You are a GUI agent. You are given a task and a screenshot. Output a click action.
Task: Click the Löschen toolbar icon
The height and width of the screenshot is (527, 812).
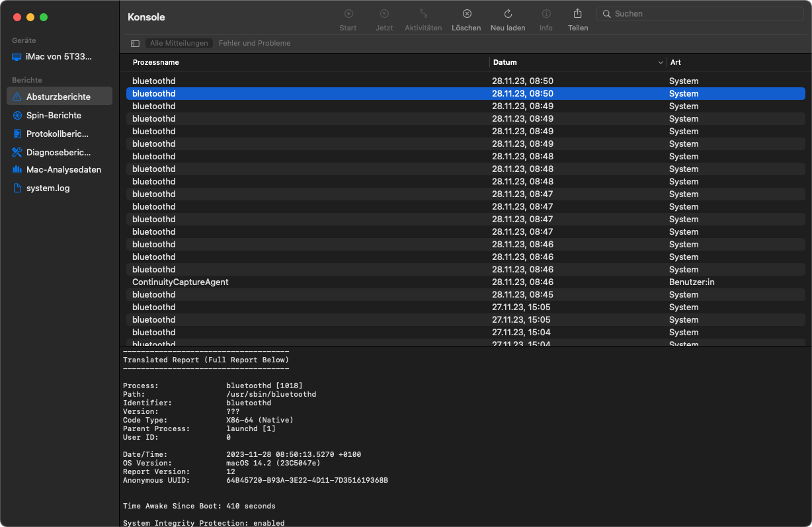tap(466, 14)
